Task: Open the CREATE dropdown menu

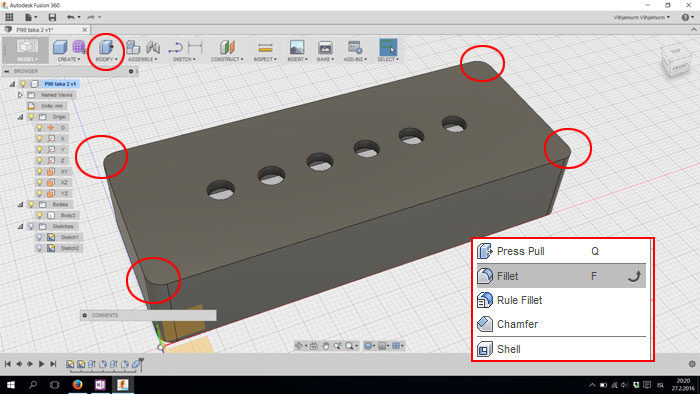Action: coord(69,59)
